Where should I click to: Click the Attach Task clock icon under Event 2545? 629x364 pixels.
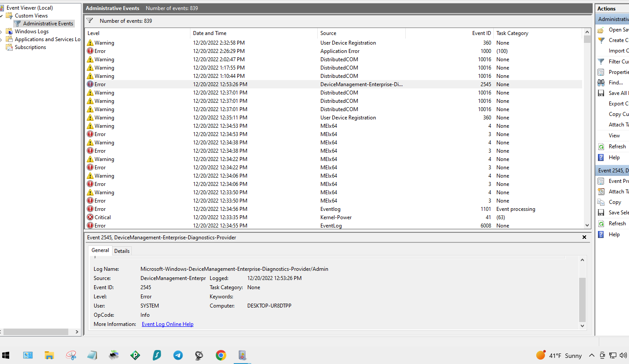click(601, 192)
